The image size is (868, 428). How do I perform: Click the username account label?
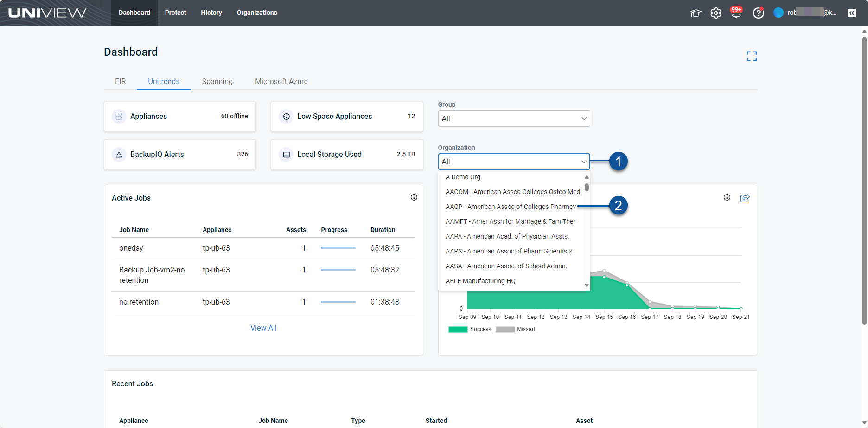click(812, 13)
